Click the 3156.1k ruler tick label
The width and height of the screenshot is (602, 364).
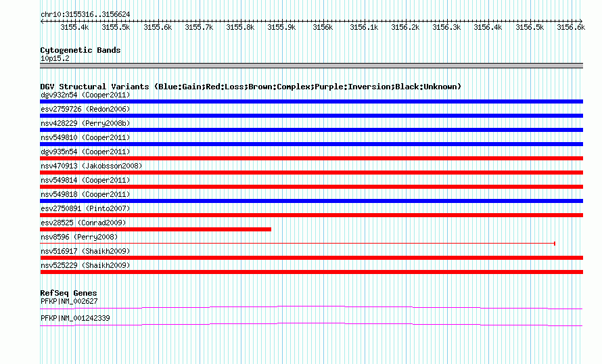pyautogui.click(x=364, y=27)
